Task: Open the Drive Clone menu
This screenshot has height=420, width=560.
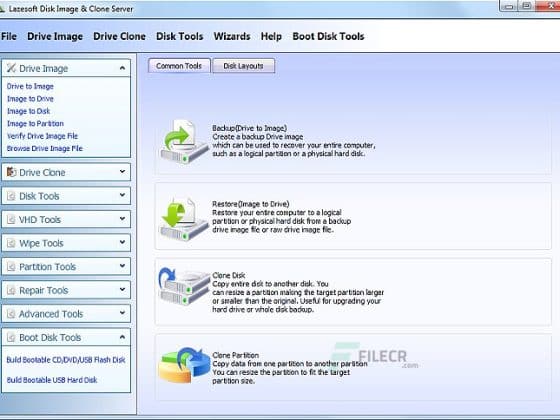Action: pos(119,36)
